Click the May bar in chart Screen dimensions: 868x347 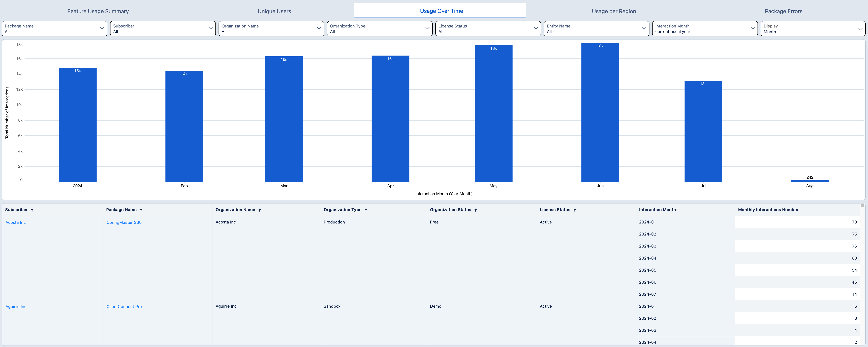click(x=493, y=113)
